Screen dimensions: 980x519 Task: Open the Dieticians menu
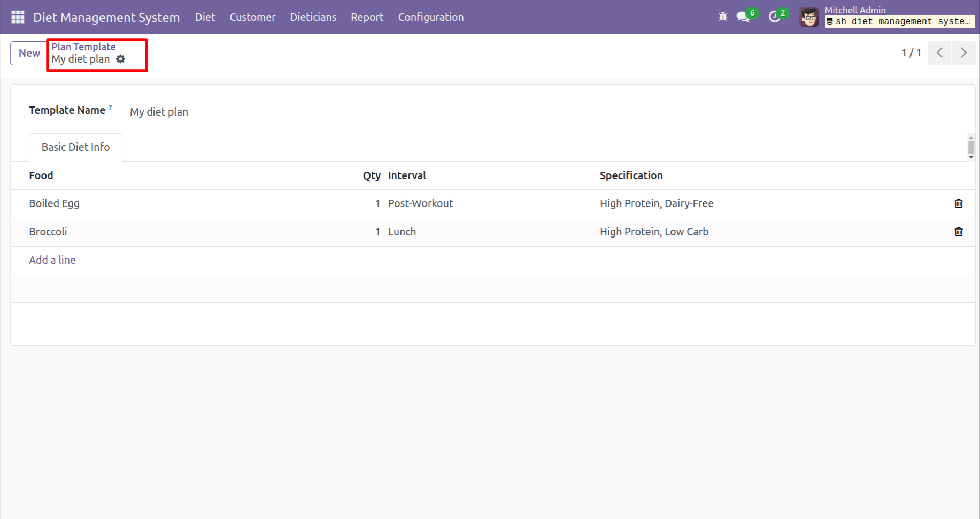313,17
